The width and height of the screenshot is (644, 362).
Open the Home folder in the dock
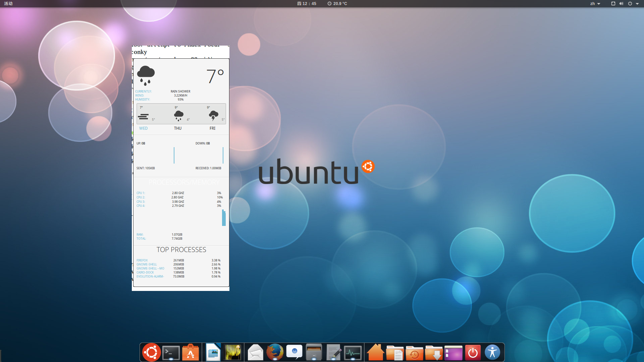(x=375, y=352)
